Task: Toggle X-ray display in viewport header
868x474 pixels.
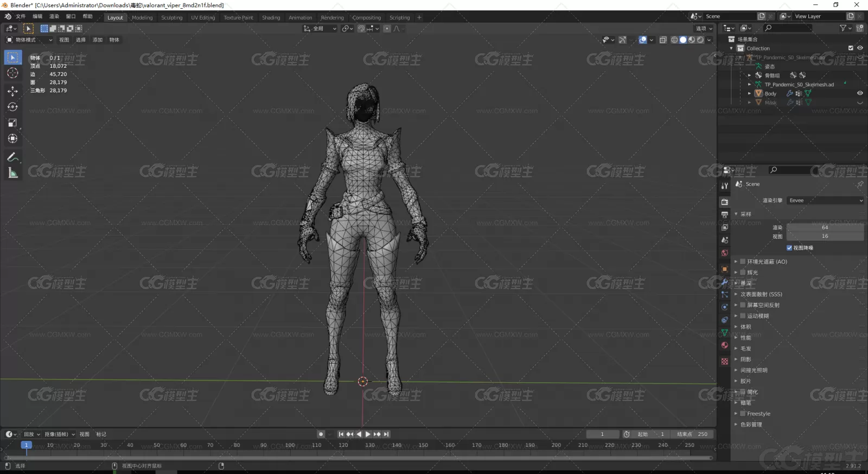Action: [663, 40]
